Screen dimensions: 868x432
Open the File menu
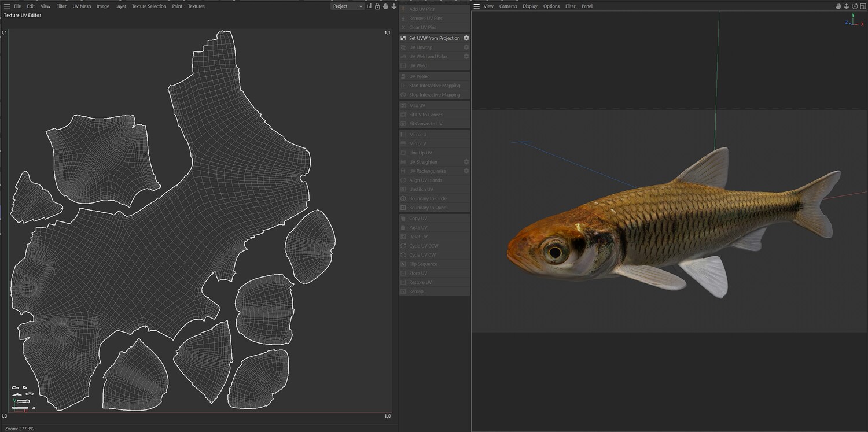point(17,6)
